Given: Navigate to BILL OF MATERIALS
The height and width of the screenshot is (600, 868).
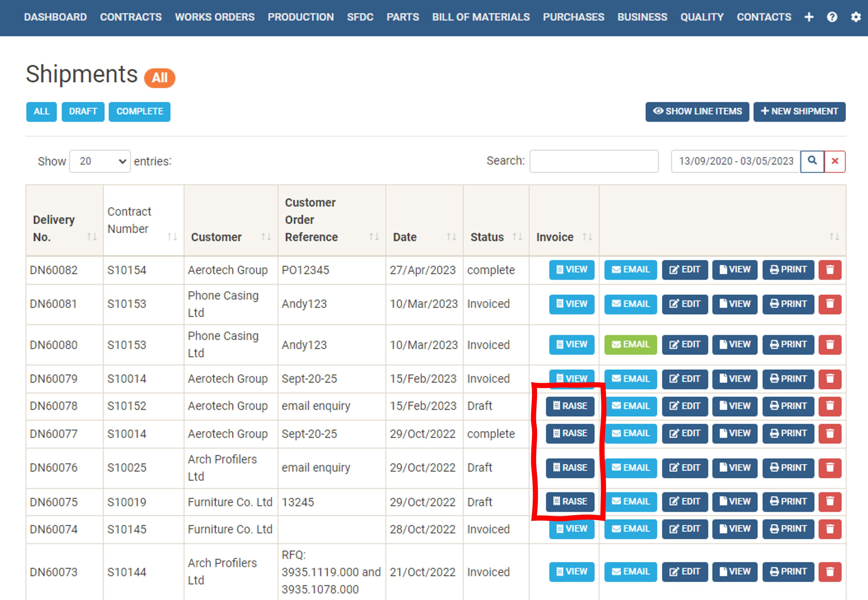Looking at the screenshot, I should [481, 17].
